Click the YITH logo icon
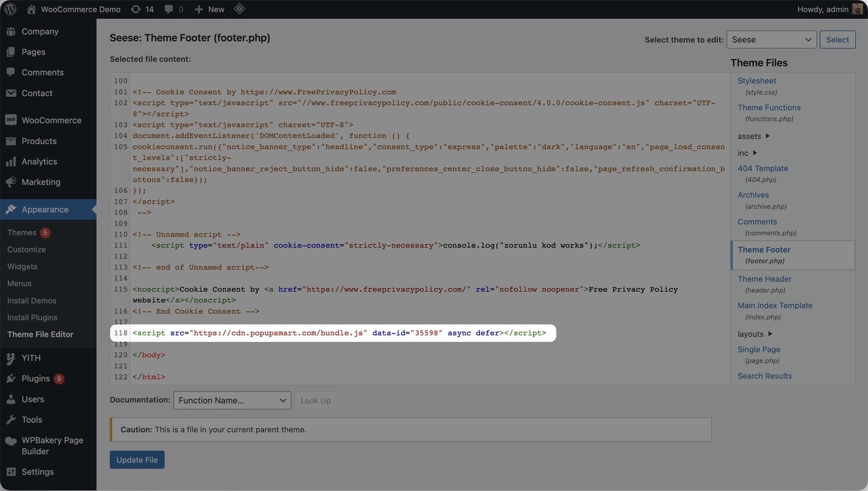The height and width of the screenshot is (491, 868). pos(11,358)
